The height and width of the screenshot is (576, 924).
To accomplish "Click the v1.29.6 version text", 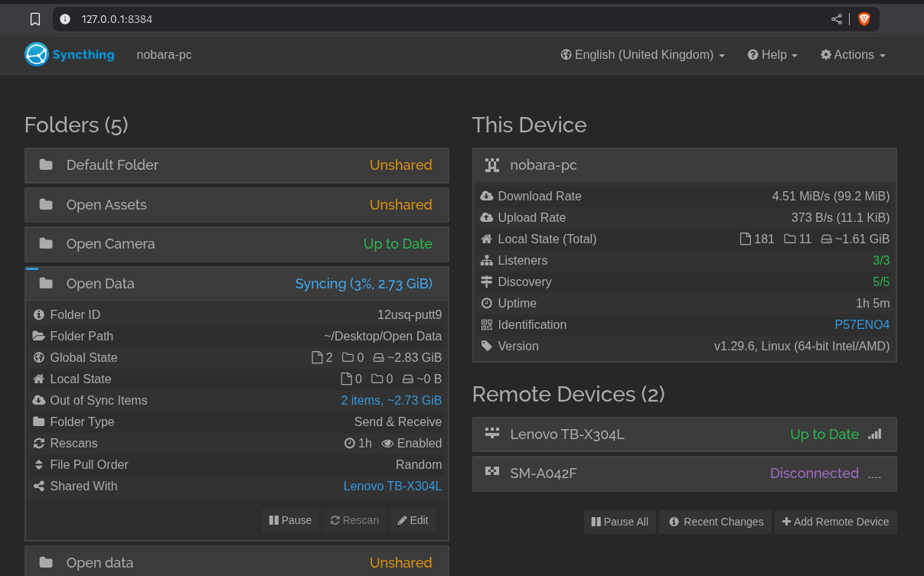I will coord(802,346).
